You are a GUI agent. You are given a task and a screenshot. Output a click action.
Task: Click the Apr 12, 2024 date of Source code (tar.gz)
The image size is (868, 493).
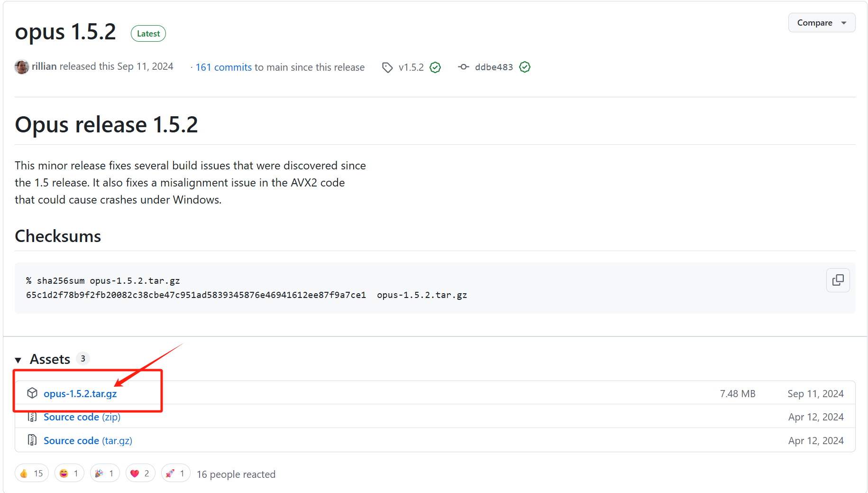[x=816, y=441]
